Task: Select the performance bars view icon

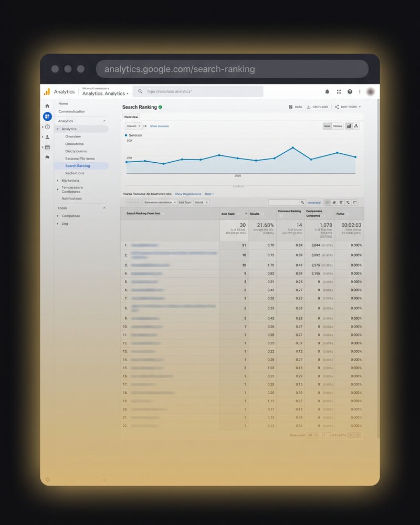Action: (341, 202)
